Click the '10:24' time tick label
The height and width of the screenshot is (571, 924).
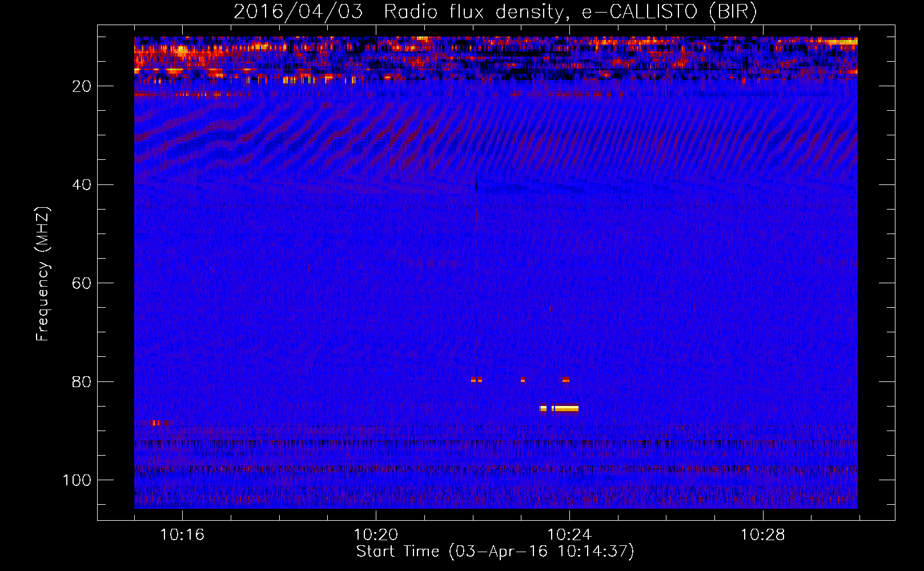click(569, 535)
